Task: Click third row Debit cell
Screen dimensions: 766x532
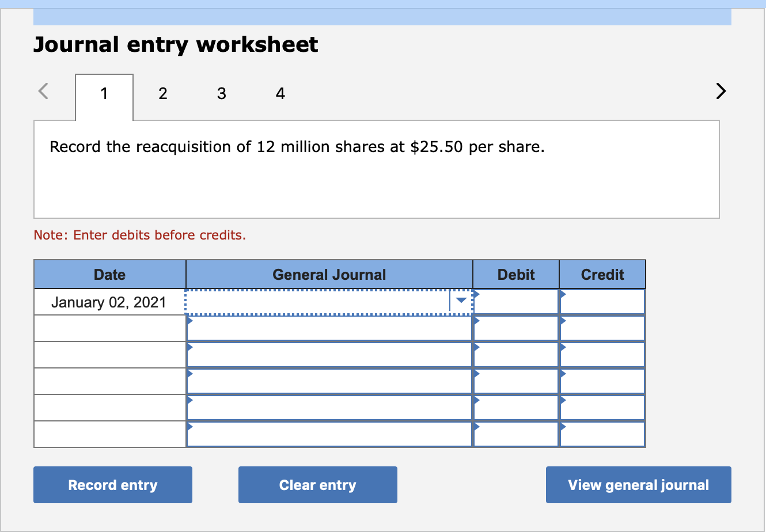Action: [516, 355]
